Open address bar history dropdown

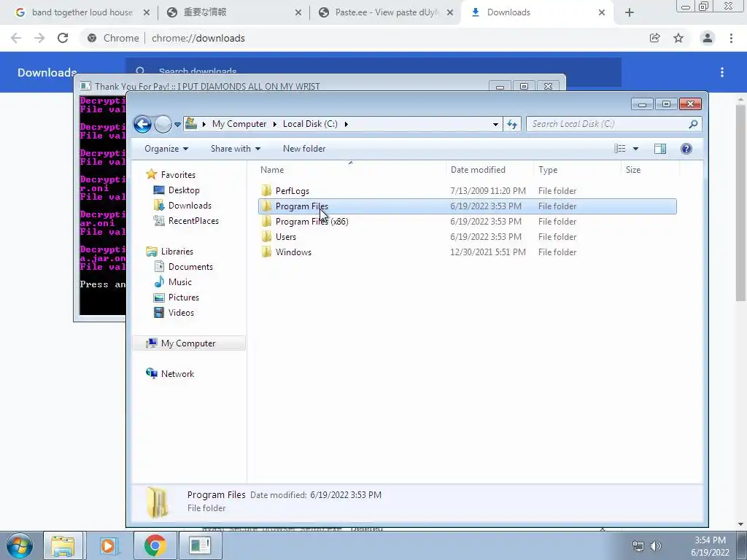click(495, 124)
